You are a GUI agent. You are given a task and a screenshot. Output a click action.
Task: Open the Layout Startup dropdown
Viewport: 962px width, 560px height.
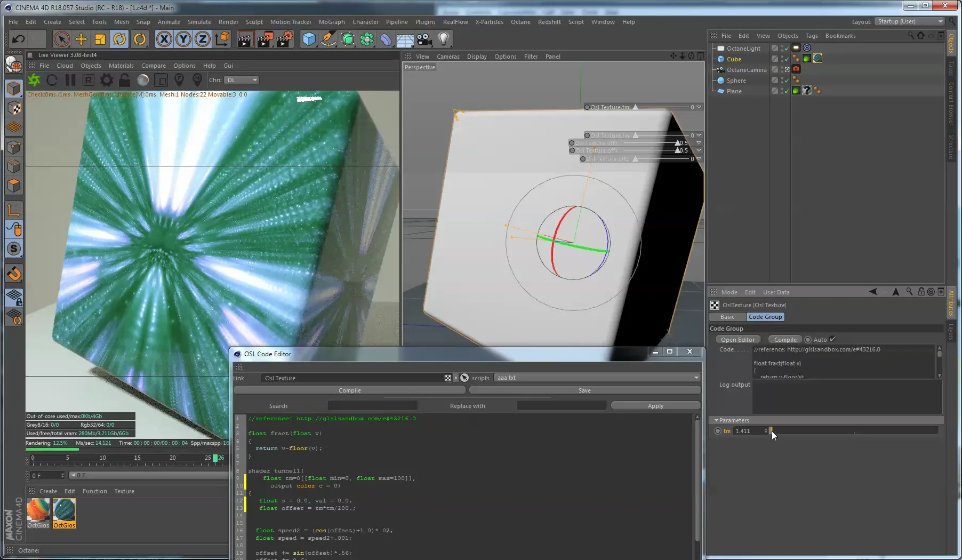click(x=910, y=21)
